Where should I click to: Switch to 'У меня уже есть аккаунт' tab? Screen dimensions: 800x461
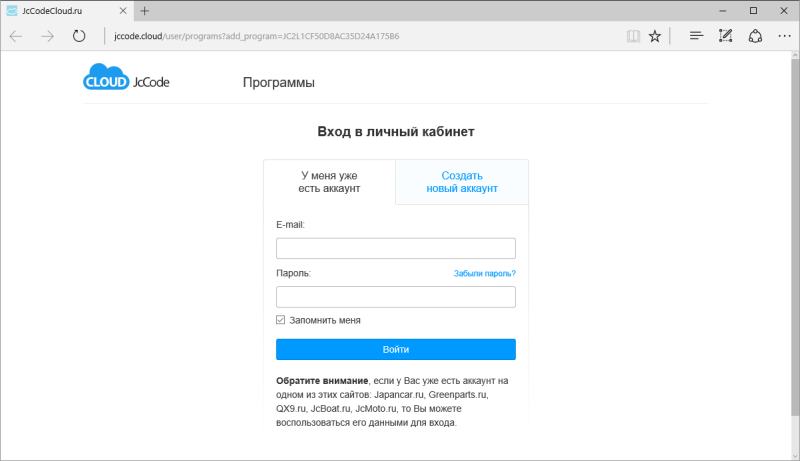[x=330, y=182]
